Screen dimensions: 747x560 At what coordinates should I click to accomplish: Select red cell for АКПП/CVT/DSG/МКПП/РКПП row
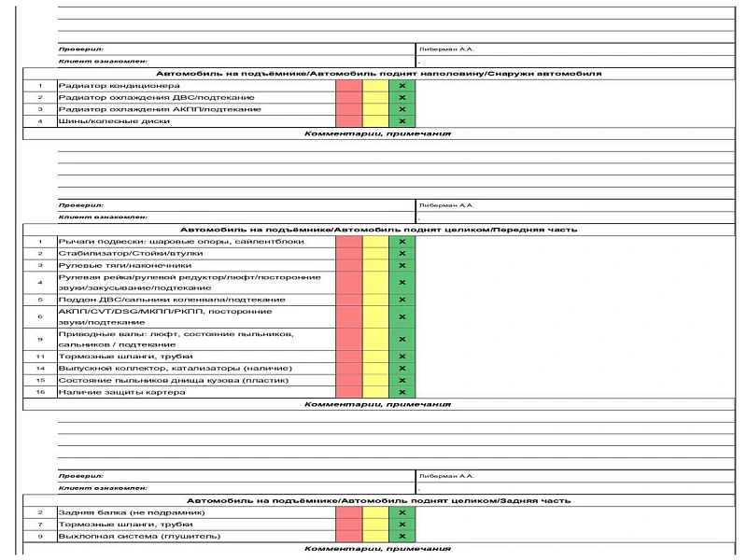pyautogui.click(x=348, y=316)
